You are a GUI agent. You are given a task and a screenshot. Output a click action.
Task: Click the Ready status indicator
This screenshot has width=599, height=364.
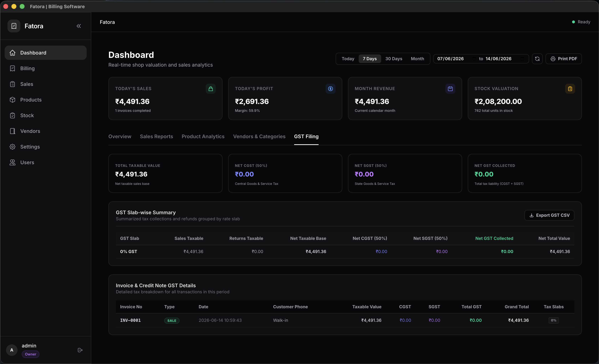(x=581, y=22)
